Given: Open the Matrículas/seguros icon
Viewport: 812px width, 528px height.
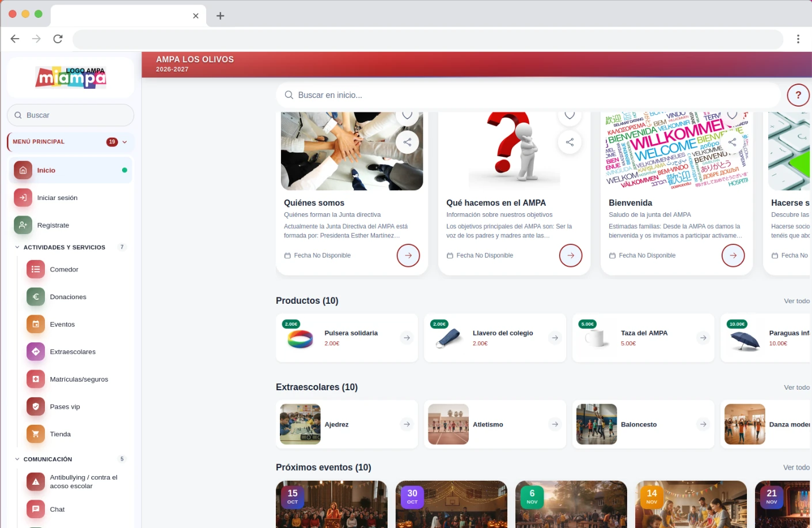Looking at the screenshot, I should (x=36, y=379).
